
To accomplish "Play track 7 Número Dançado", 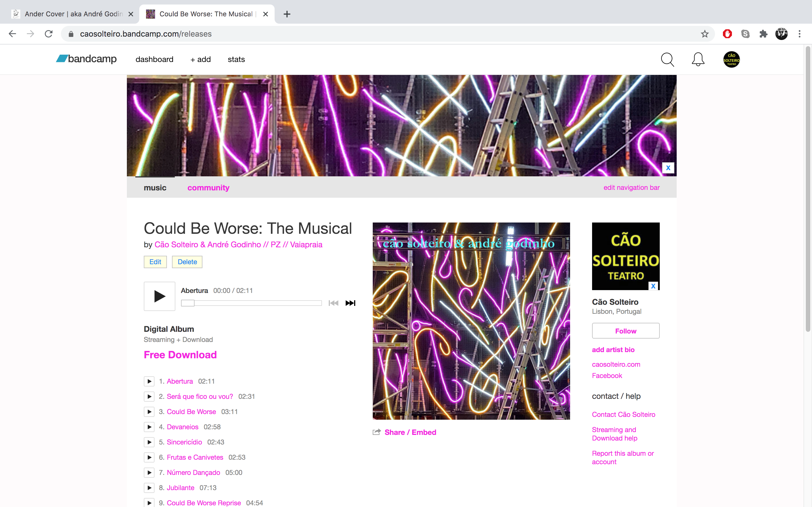I will (149, 472).
